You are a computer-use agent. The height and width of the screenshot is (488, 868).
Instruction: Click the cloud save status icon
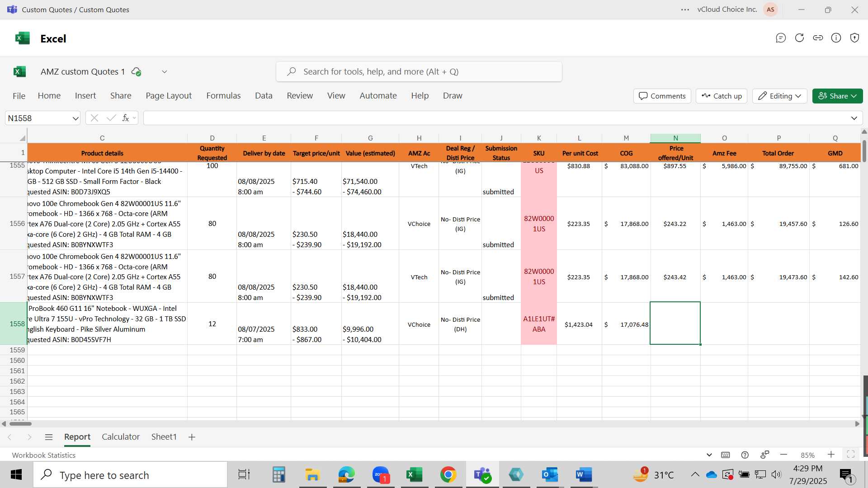136,71
